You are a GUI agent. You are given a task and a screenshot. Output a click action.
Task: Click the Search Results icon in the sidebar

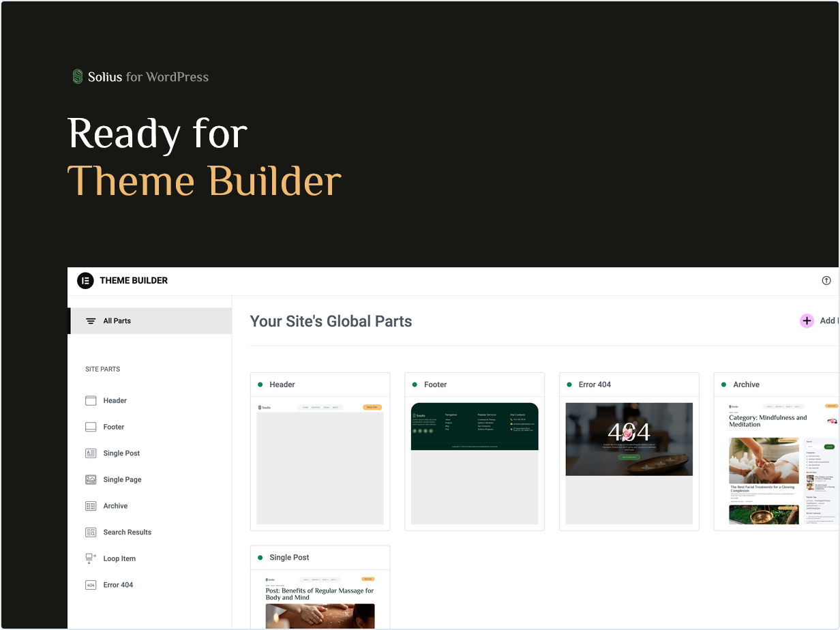[x=91, y=532]
